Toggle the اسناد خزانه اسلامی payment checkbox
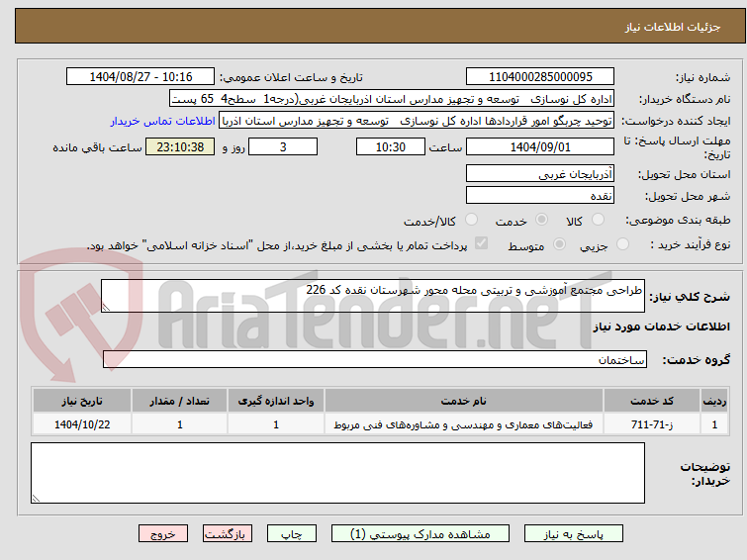The image size is (747, 560). (x=481, y=243)
